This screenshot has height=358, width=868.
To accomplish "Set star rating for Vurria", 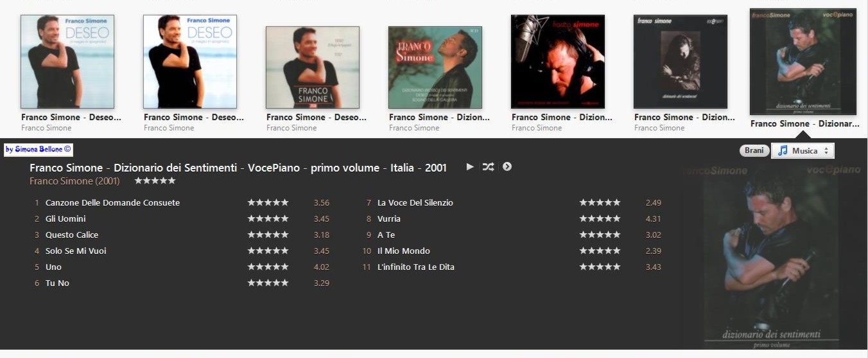I will (600, 219).
